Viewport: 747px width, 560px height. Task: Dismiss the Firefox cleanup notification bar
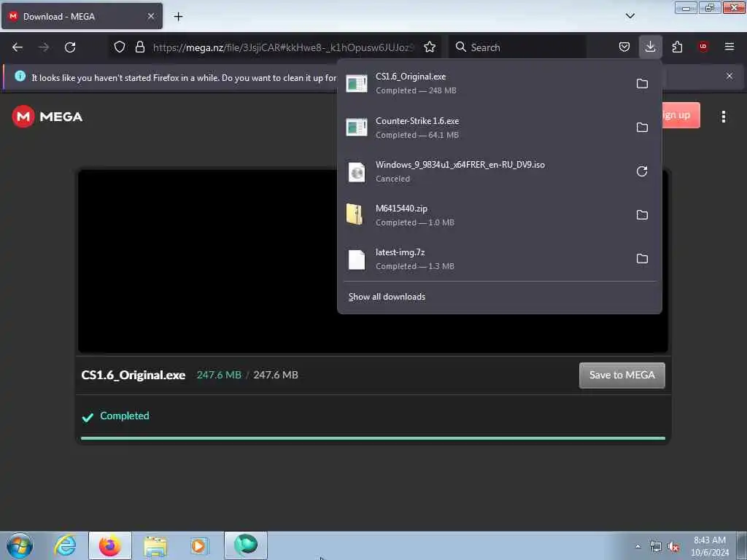pyautogui.click(x=729, y=76)
